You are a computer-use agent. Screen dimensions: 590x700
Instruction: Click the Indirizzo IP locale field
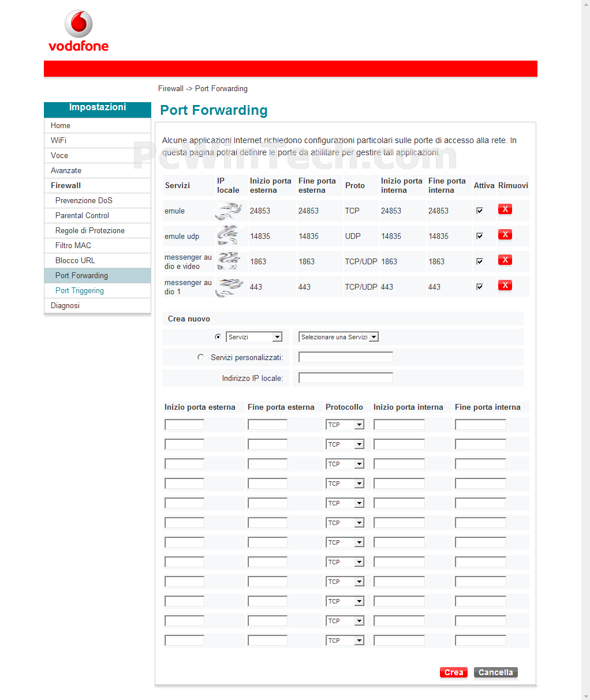tap(346, 378)
